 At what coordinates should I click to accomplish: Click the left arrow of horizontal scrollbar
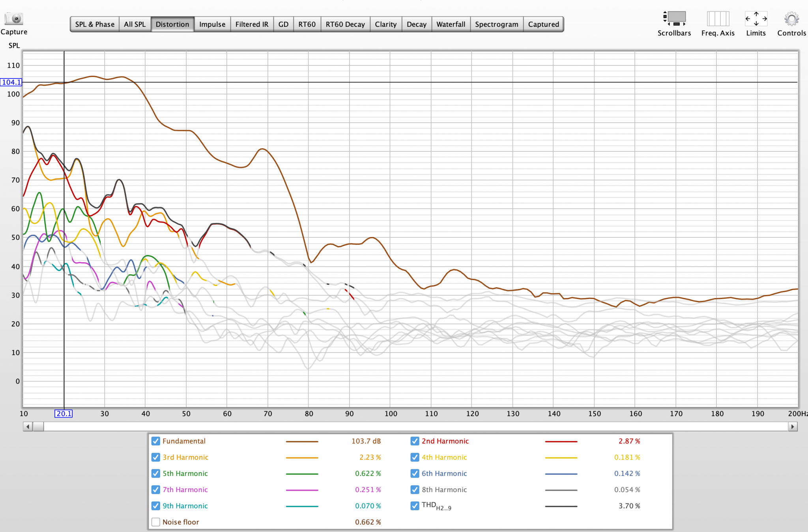28,427
